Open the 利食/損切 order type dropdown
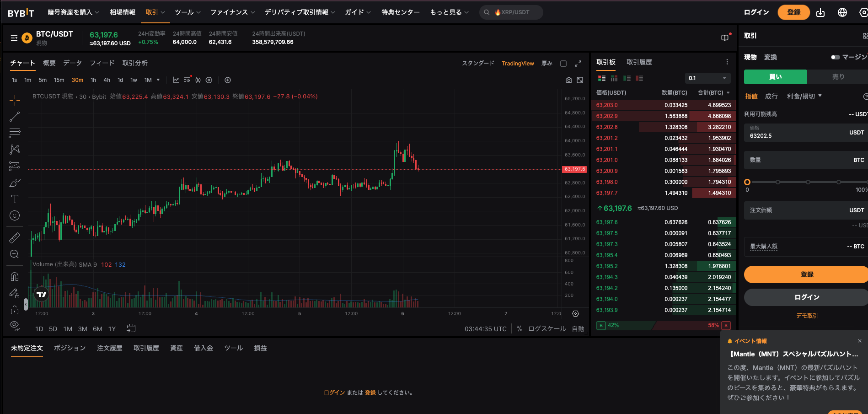This screenshot has height=414, width=868. (x=804, y=97)
